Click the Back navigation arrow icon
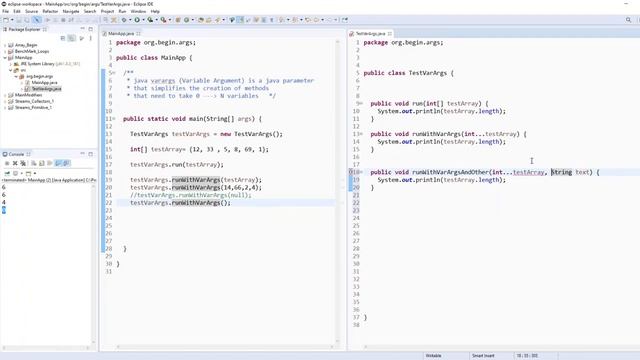 316,20
